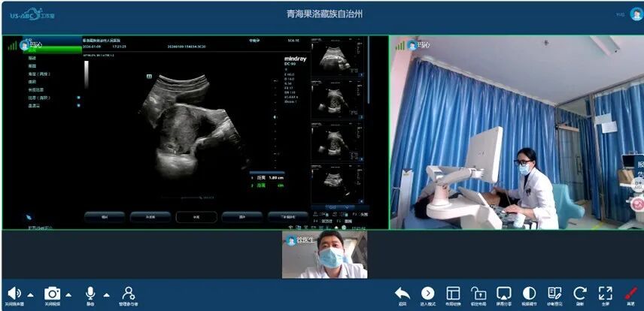Screen dimensions: 644x311
Task: Select the doctor's webcam video tile
Action: click(x=324, y=255)
